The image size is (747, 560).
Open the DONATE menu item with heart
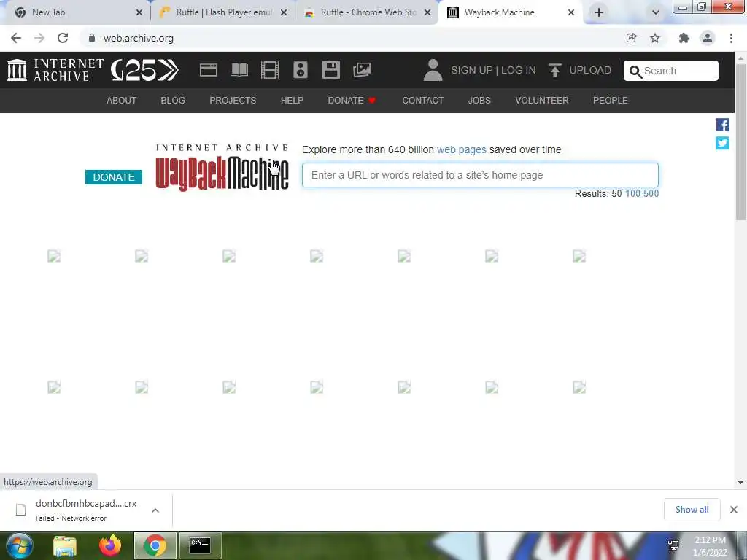coord(352,101)
